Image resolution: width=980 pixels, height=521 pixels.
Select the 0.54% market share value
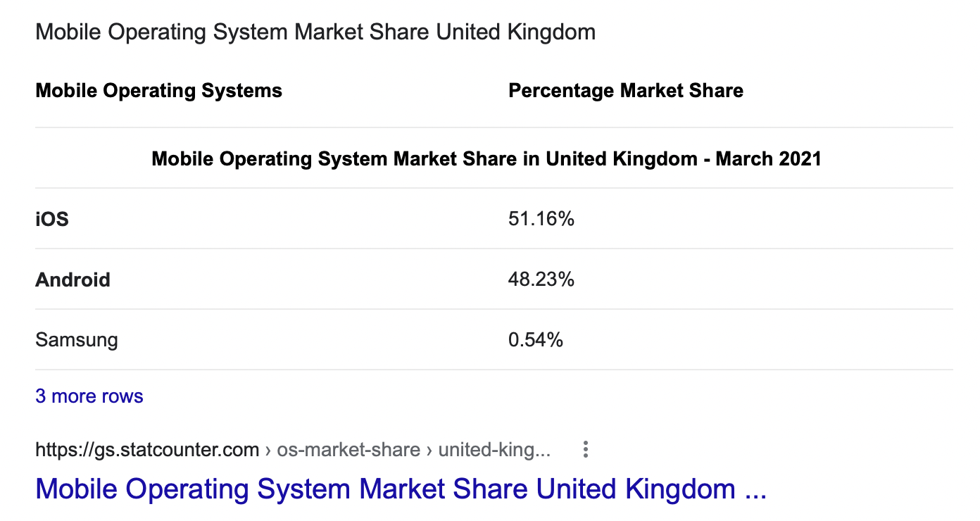[535, 341]
